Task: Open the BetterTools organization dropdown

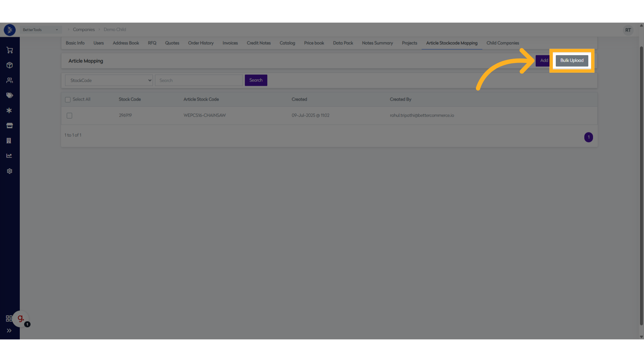Action: [x=40, y=30]
